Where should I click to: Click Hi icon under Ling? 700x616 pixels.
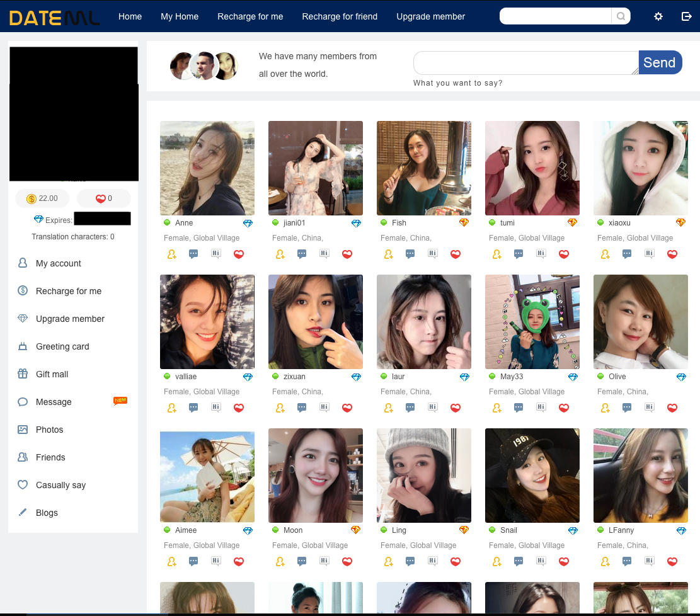click(433, 561)
